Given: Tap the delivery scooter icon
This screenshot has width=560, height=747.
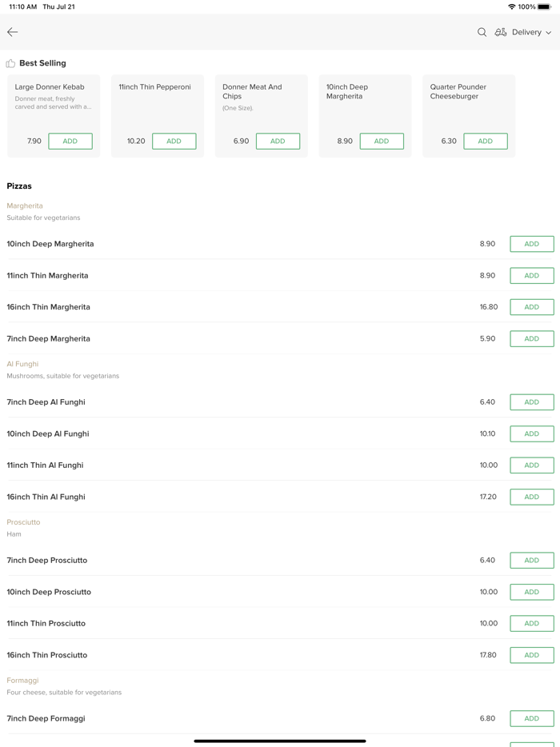Looking at the screenshot, I should pos(501,32).
